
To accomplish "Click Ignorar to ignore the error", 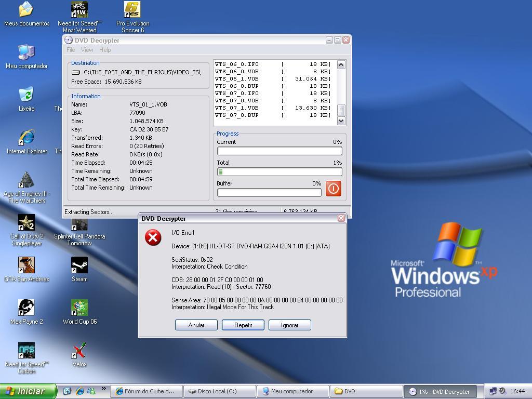I will coord(290,325).
